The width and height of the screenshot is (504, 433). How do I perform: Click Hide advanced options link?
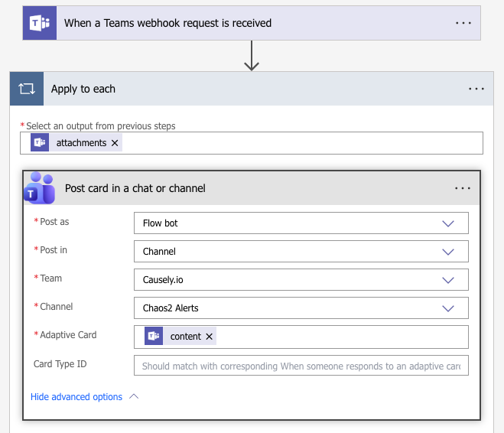[x=76, y=397]
